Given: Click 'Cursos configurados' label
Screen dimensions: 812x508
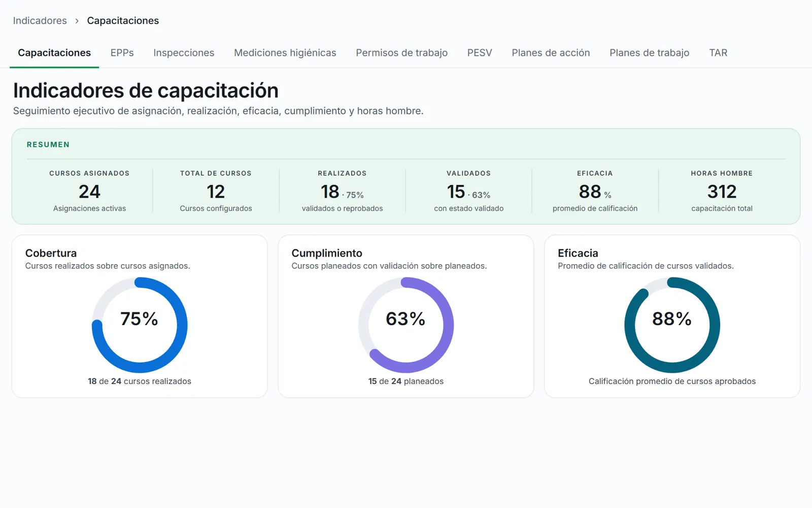Looking at the screenshot, I should 216,208.
